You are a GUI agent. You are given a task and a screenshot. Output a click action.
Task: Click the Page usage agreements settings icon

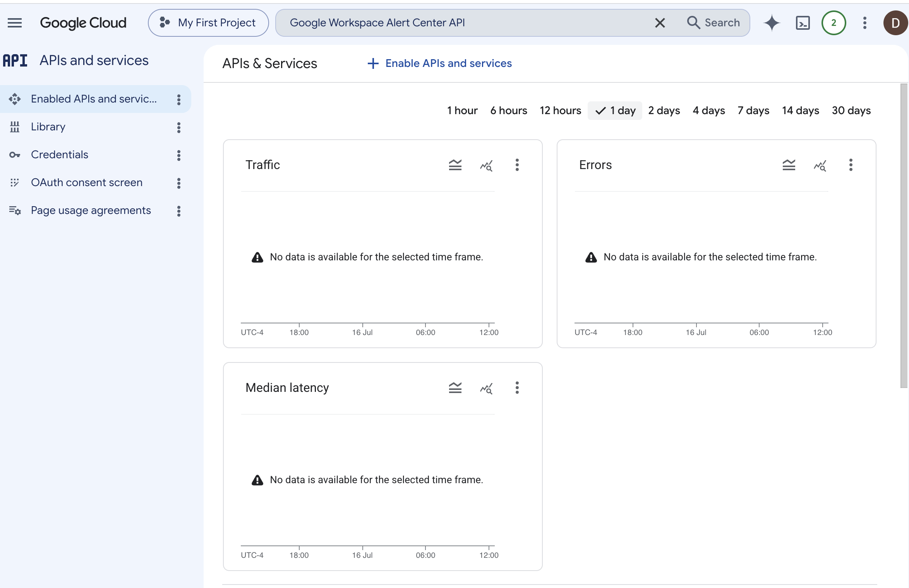15,210
